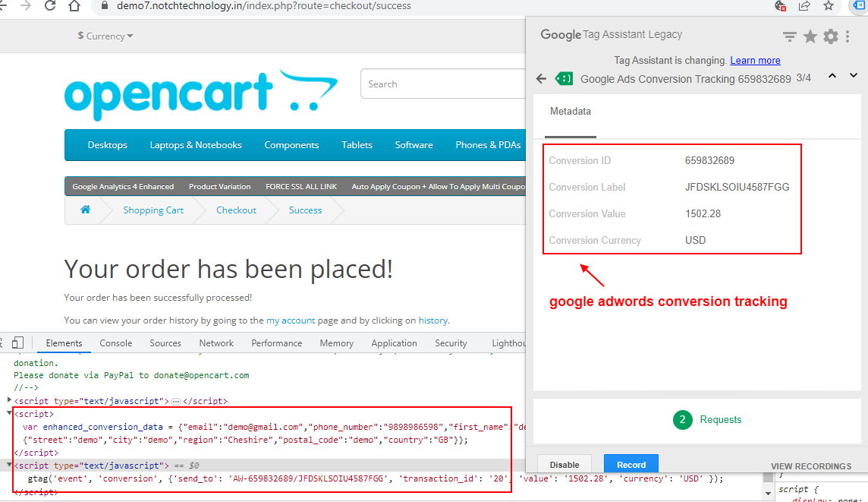Click the green Google Ads tag icon
Screen dimensions: 868x502
(564, 79)
